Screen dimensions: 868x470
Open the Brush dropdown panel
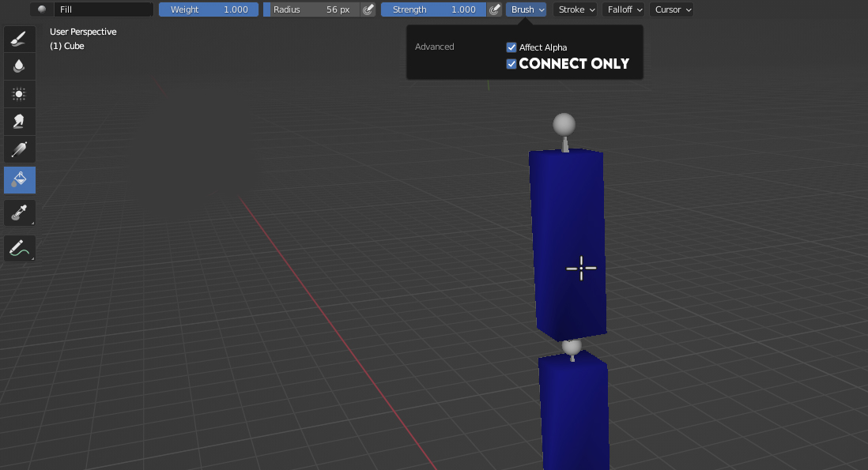coord(526,9)
